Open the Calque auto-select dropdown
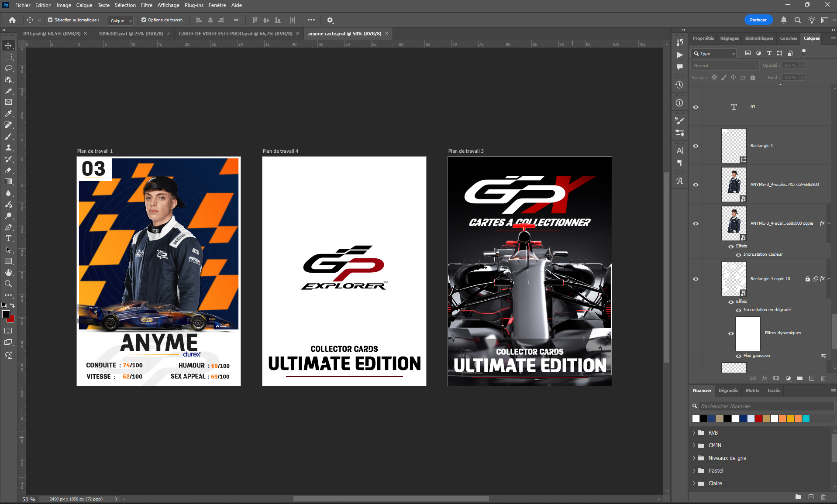 121,21
